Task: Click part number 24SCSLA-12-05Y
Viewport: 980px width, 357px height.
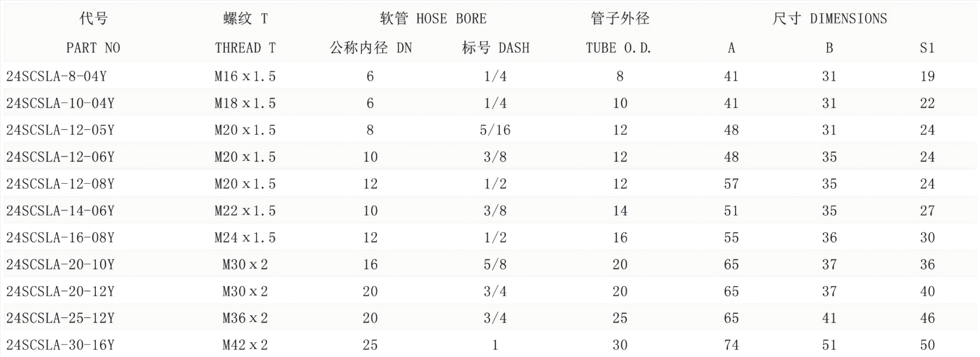Action: pyautogui.click(x=60, y=130)
